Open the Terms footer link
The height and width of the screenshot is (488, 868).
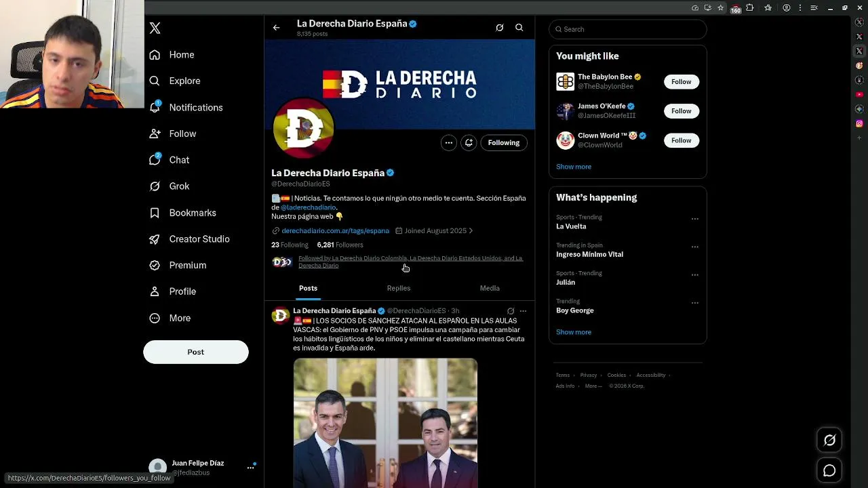(x=563, y=375)
